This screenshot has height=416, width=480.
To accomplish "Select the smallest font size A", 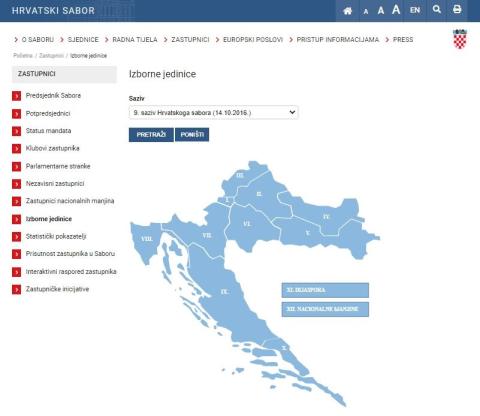I will pos(366,12).
